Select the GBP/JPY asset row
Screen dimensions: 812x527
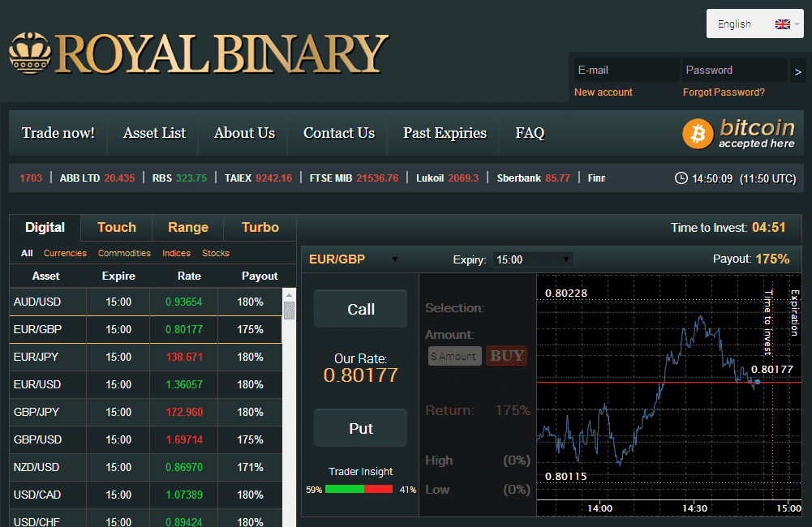[x=145, y=412]
